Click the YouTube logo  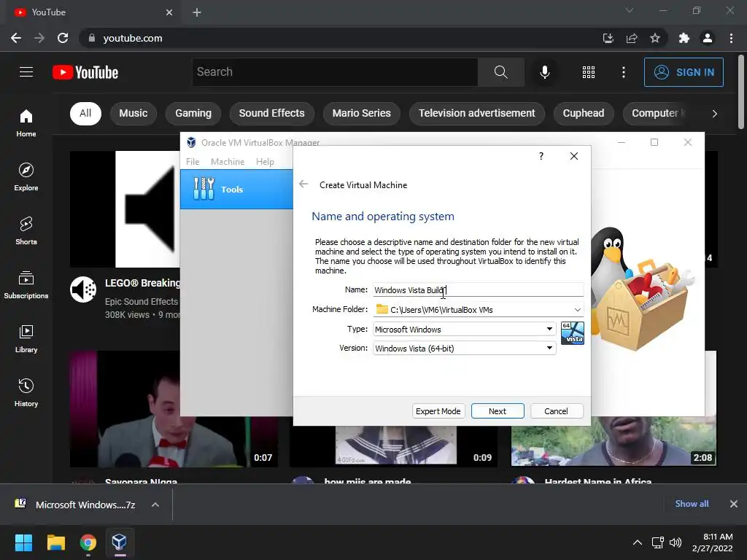(x=85, y=72)
